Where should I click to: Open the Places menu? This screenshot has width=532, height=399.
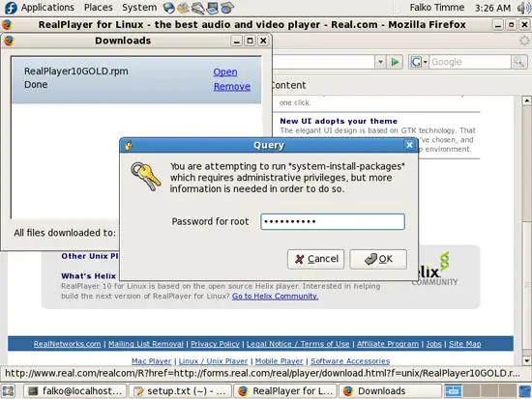[99, 8]
